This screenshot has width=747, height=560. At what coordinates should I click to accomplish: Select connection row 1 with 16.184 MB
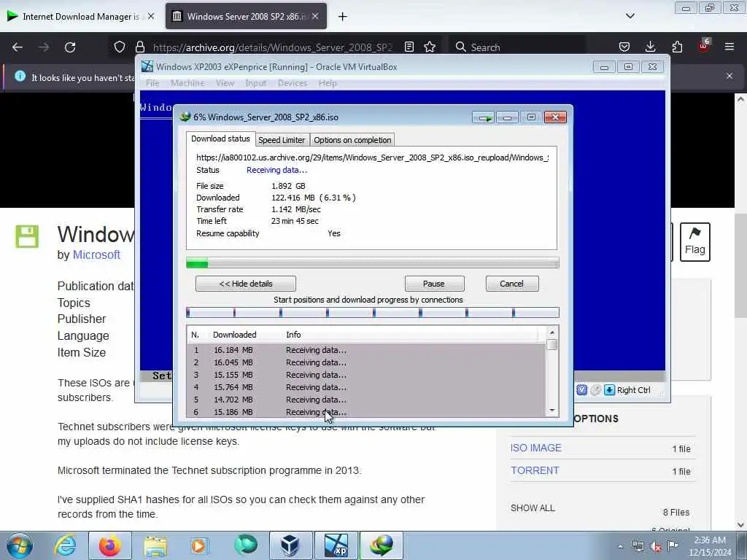(366, 350)
